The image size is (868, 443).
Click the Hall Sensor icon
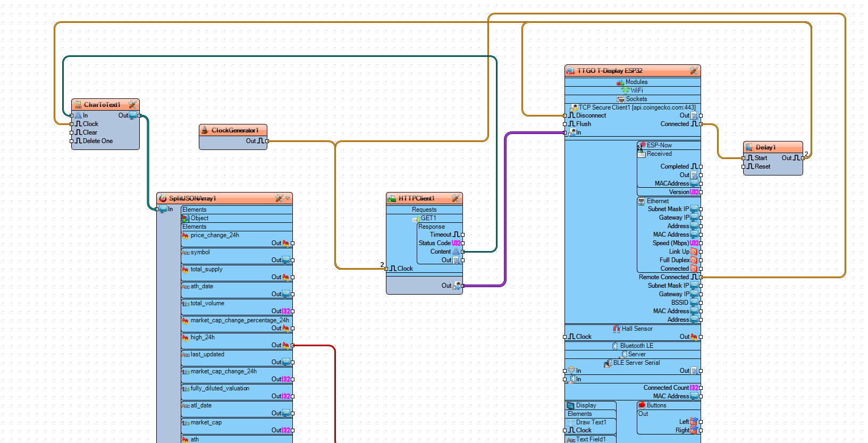617,329
